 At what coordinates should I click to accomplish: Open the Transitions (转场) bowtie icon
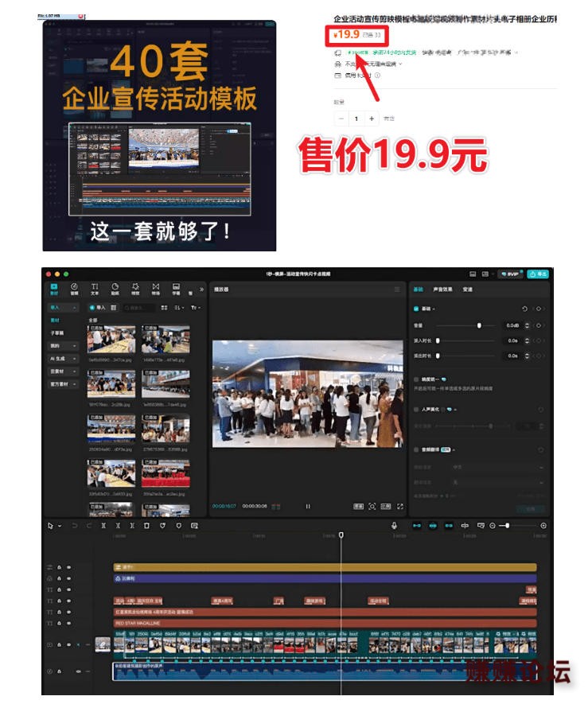(x=155, y=289)
